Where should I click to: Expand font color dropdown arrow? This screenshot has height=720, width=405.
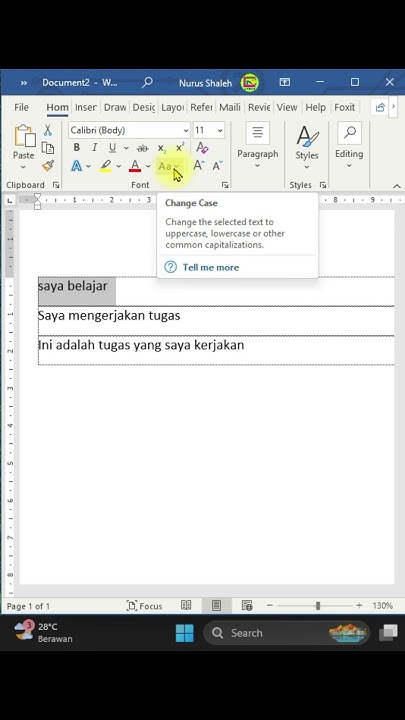148,166
